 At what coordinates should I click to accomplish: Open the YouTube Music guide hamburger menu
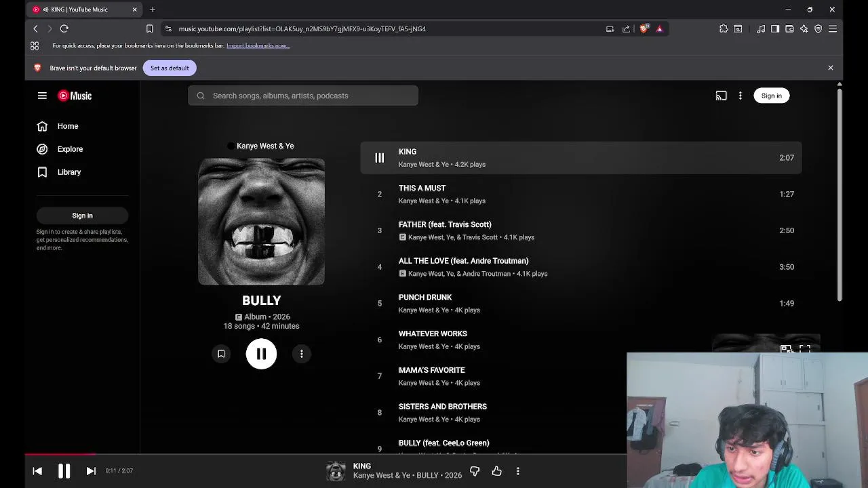point(42,96)
